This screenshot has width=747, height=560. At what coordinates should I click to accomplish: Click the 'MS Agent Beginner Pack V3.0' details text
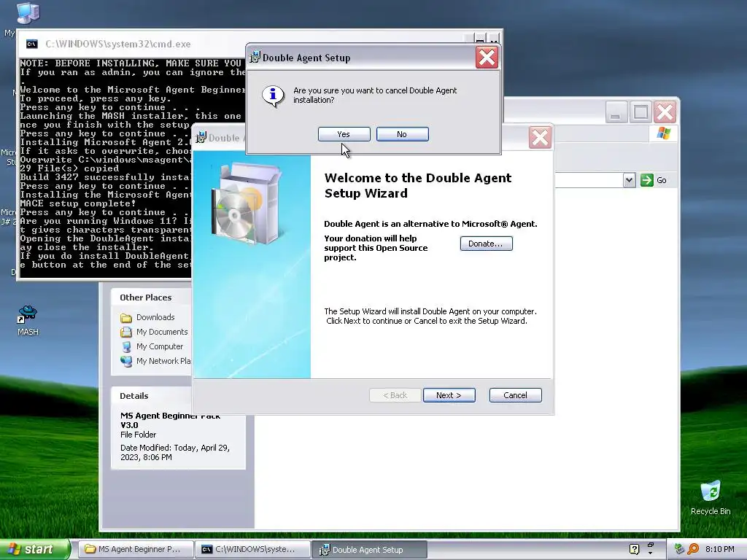pos(170,421)
